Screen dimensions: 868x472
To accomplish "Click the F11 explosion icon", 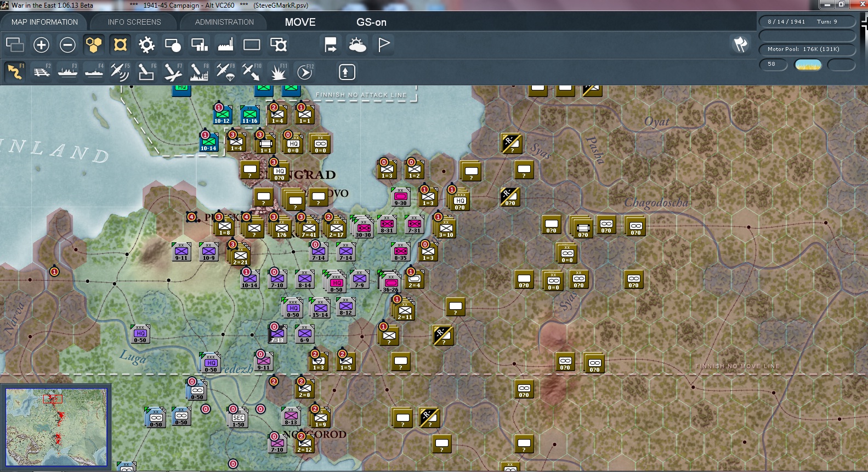I will point(278,72).
